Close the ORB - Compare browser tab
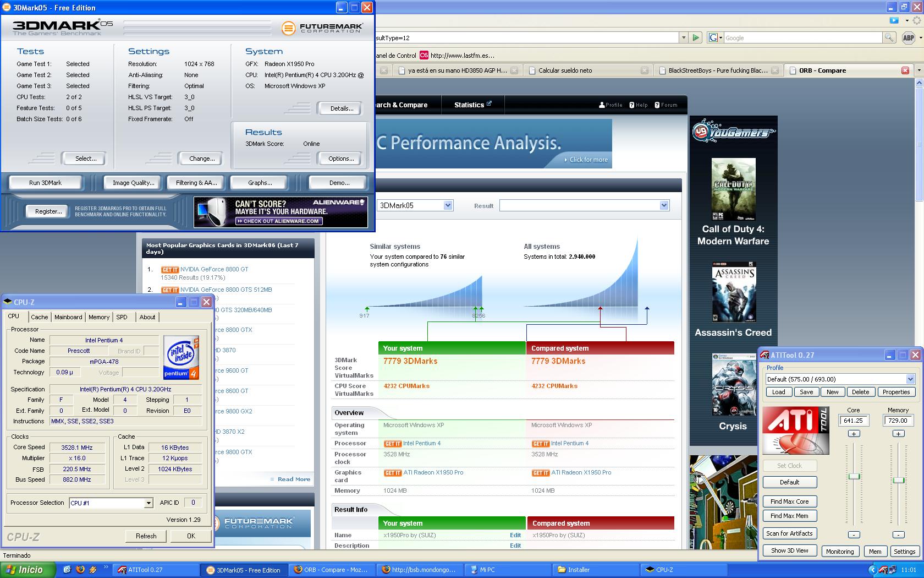The width and height of the screenshot is (924, 578). click(905, 70)
